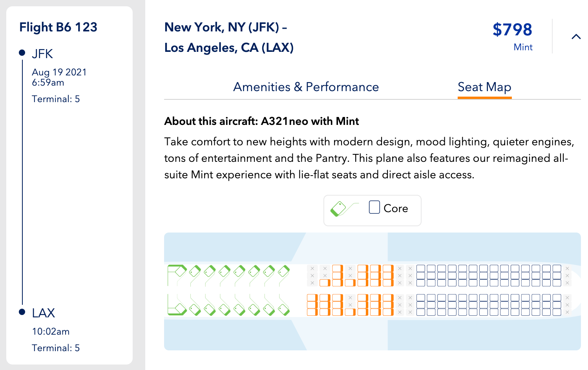The image size is (588, 370).
Task: Open the Seat Map tab
Action: (484, 87)
